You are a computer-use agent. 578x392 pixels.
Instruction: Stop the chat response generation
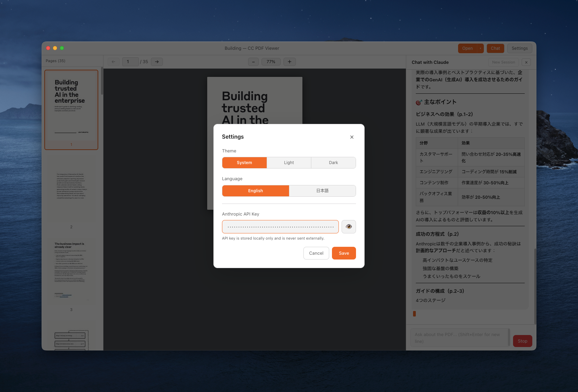522,341
